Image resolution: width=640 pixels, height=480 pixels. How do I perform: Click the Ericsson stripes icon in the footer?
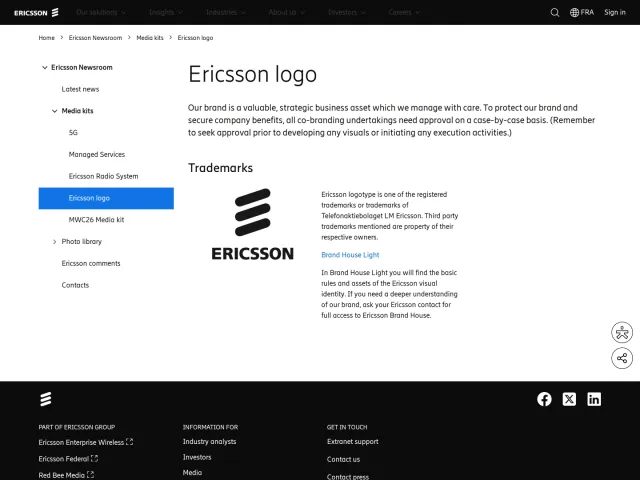(46, 399)
